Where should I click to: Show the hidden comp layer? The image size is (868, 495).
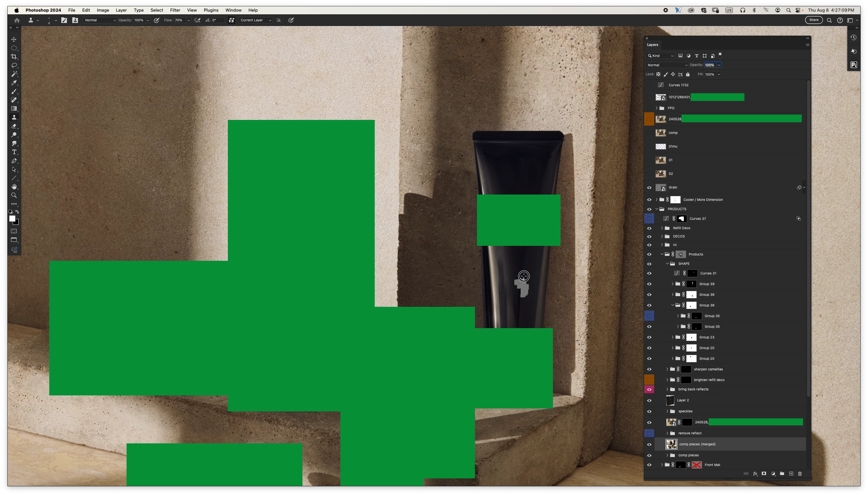[649, 133]
